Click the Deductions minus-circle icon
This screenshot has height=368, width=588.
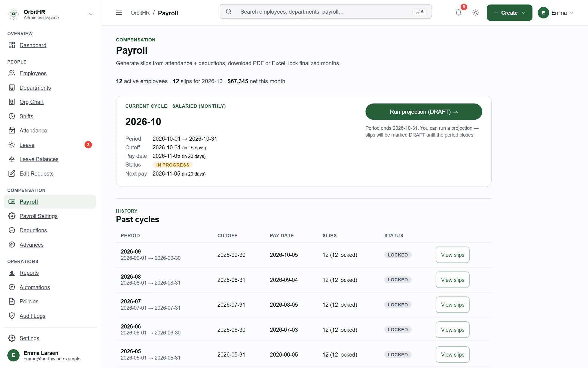12,230
